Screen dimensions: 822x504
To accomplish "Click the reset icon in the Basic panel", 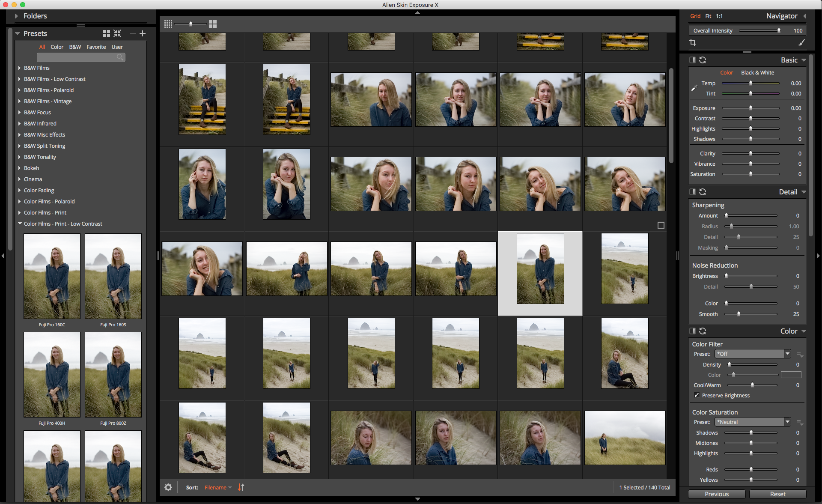I will pos(703,60).
